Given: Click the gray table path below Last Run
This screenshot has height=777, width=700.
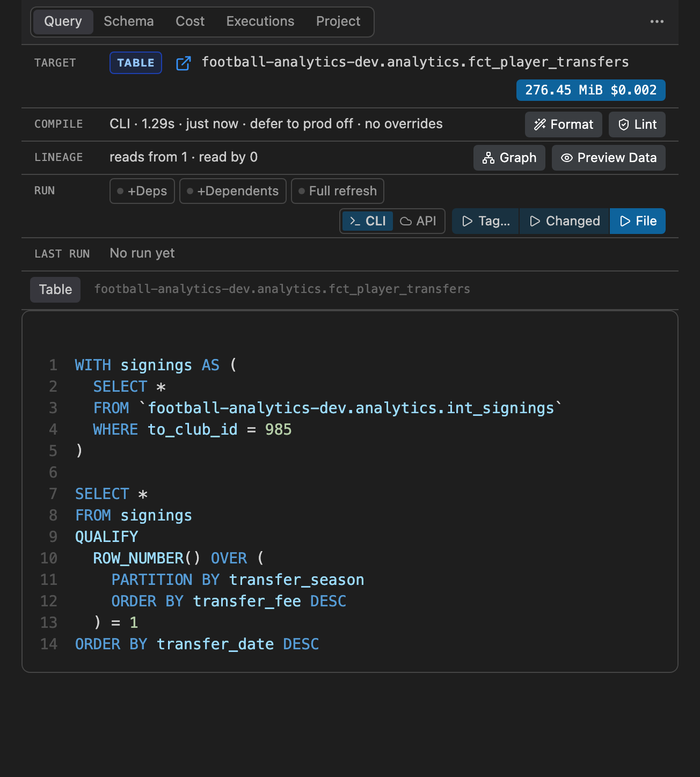Looking at the screenshot, I should tap(282, 289).
